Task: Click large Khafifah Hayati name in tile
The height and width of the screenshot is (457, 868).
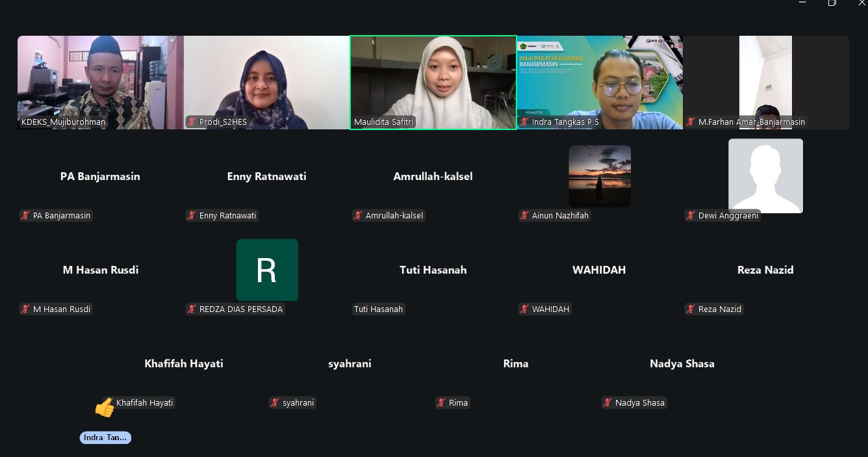Action: (184, 363)
